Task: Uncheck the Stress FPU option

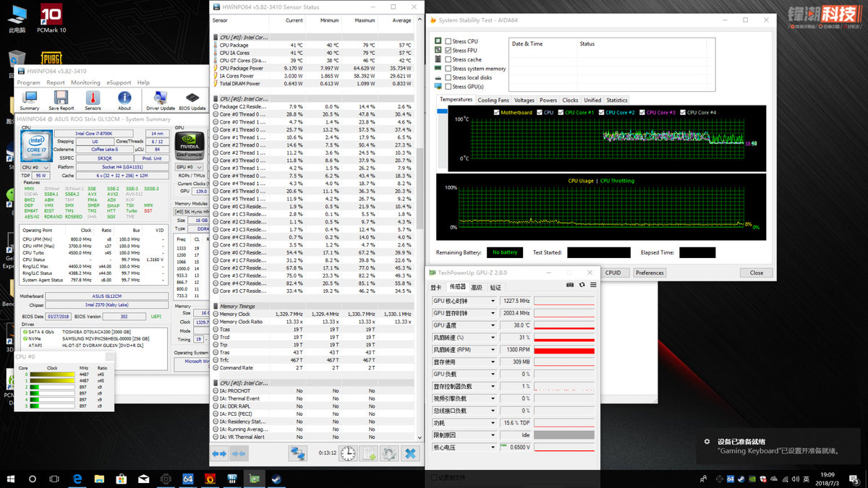Action: 449,51
